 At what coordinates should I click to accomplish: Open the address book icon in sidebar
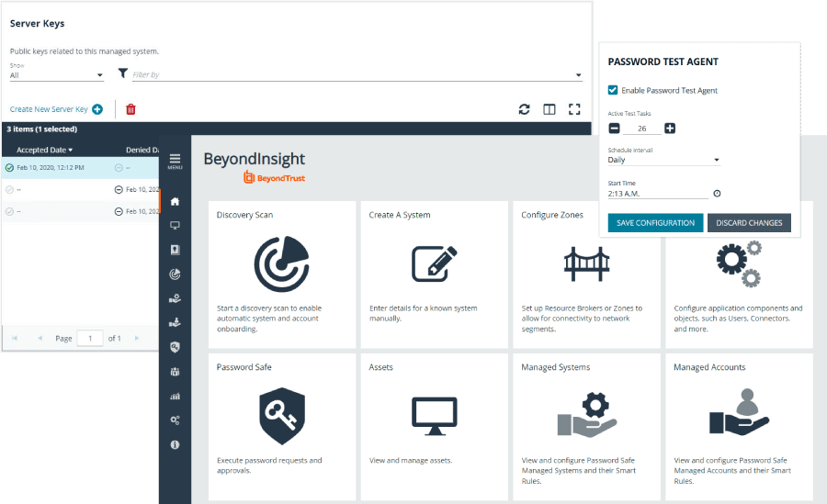(x=176, y=250)
